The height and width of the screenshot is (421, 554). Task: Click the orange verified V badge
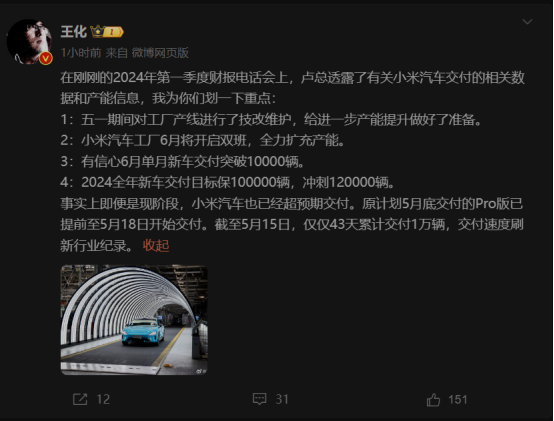coord(46,58)
